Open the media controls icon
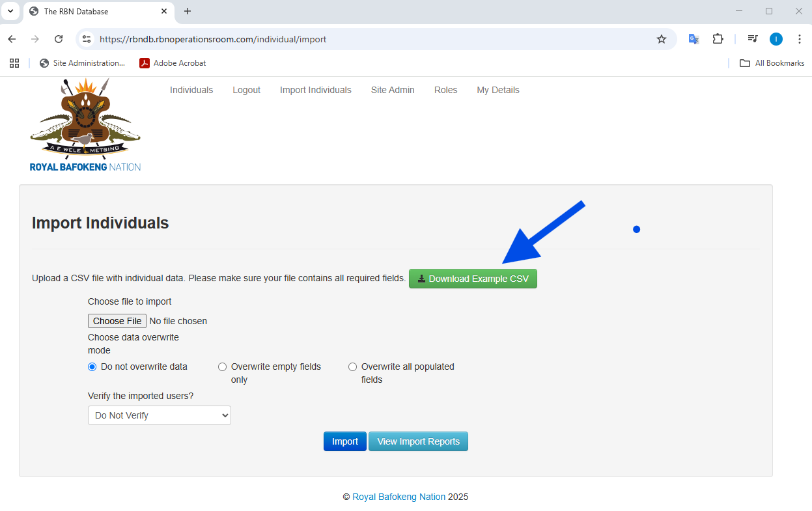Viewport: 812px width, 511px height. point(753,39)
